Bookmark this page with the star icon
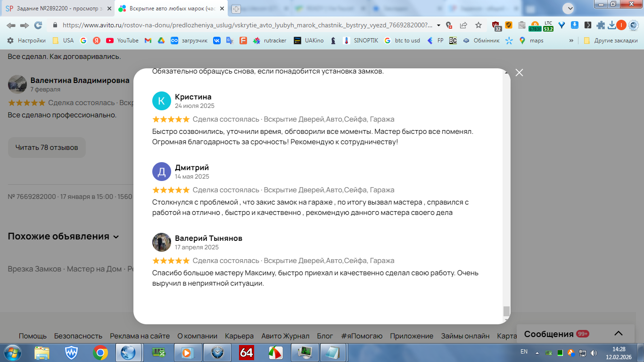Image resolution: width=644 pixels, height=362 pixels. pos(479,25)
